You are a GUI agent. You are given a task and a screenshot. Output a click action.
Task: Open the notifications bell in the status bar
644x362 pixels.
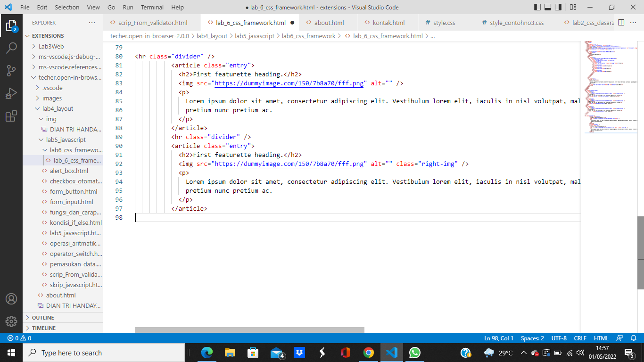633,338
